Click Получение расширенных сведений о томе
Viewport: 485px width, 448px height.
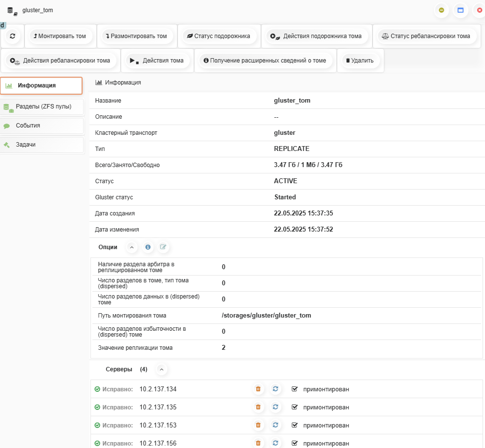pyautogui.click(x=265, y=61)
